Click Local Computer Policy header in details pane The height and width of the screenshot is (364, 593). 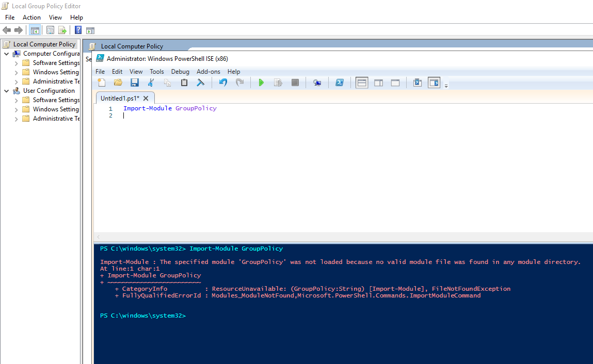click(132, 46)
